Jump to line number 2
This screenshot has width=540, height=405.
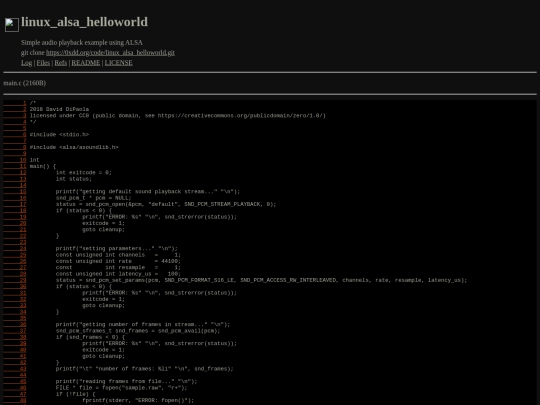coord(15,109)
